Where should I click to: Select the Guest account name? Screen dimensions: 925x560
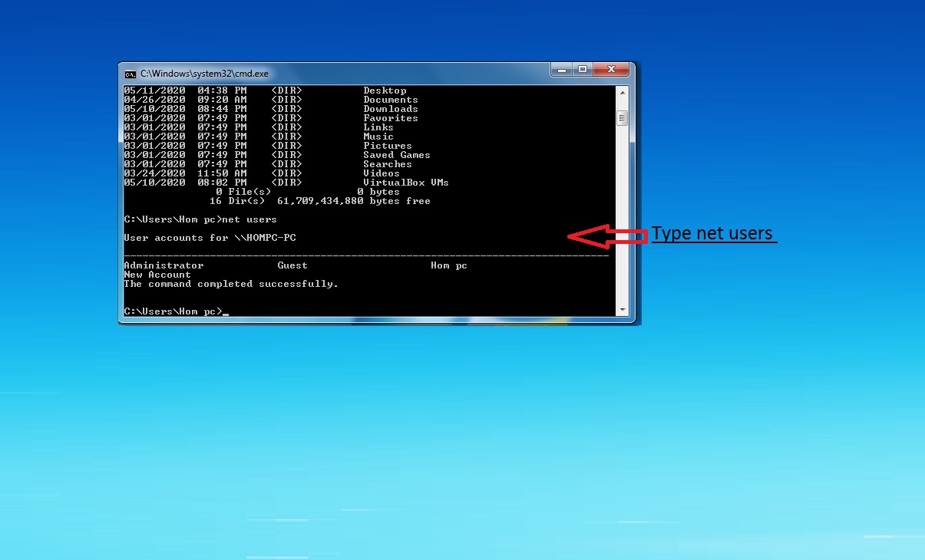[292, 265]
